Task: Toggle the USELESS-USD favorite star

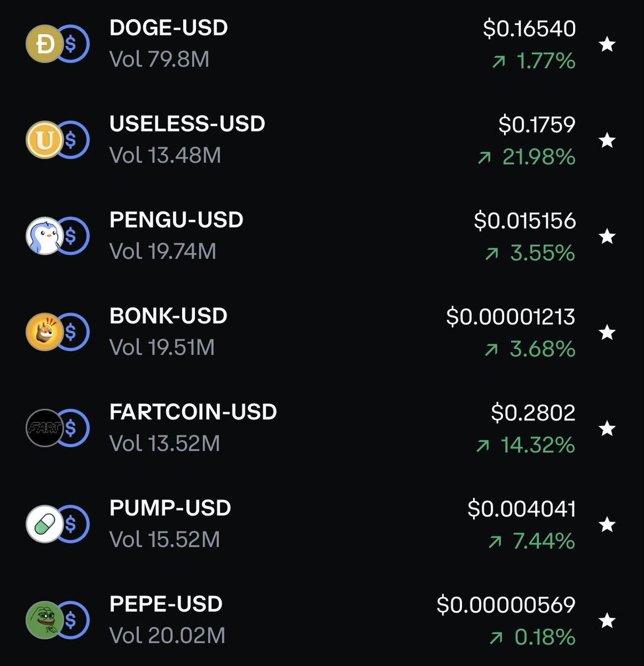Action: [607, 140]
